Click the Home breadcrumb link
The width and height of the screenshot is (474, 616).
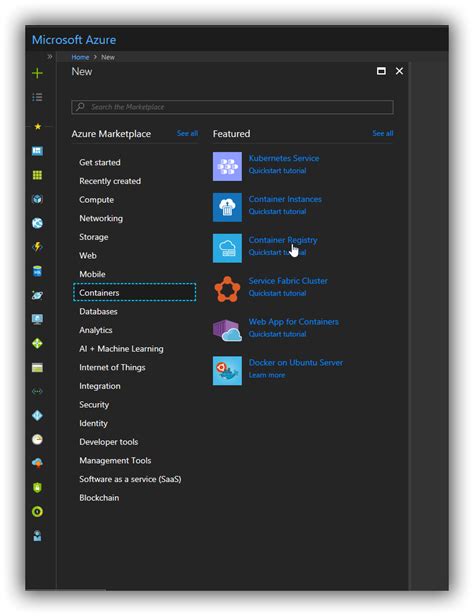coord(80,57)
